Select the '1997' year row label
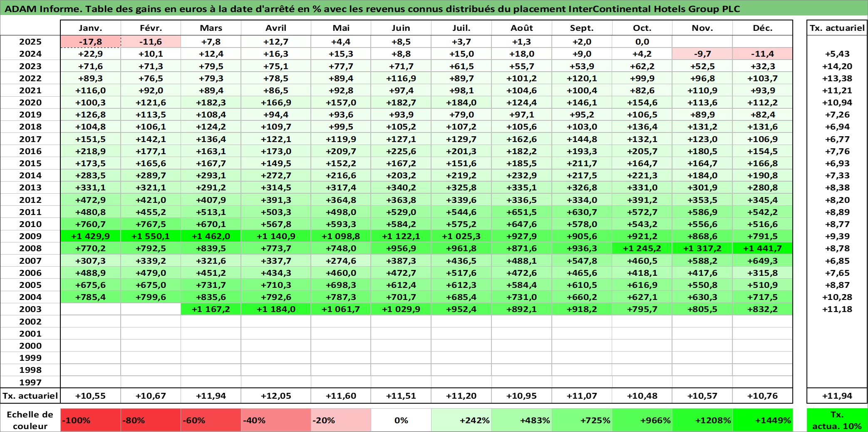This screenshot has height=432, width=868. point(30,382)
